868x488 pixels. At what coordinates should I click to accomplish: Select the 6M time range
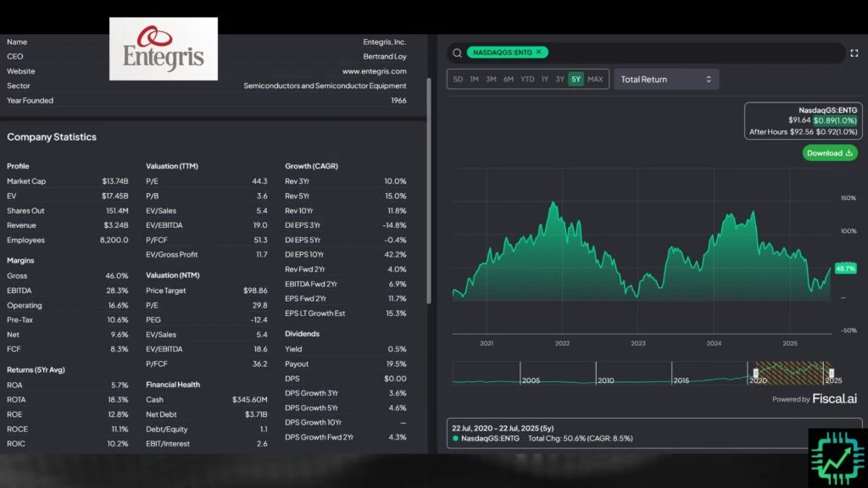click(509, 79)
